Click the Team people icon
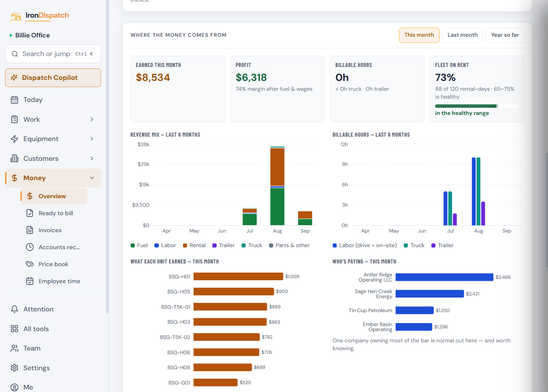Image resolution: width=548 pixels, height=392 pixels. pos(14,348)
